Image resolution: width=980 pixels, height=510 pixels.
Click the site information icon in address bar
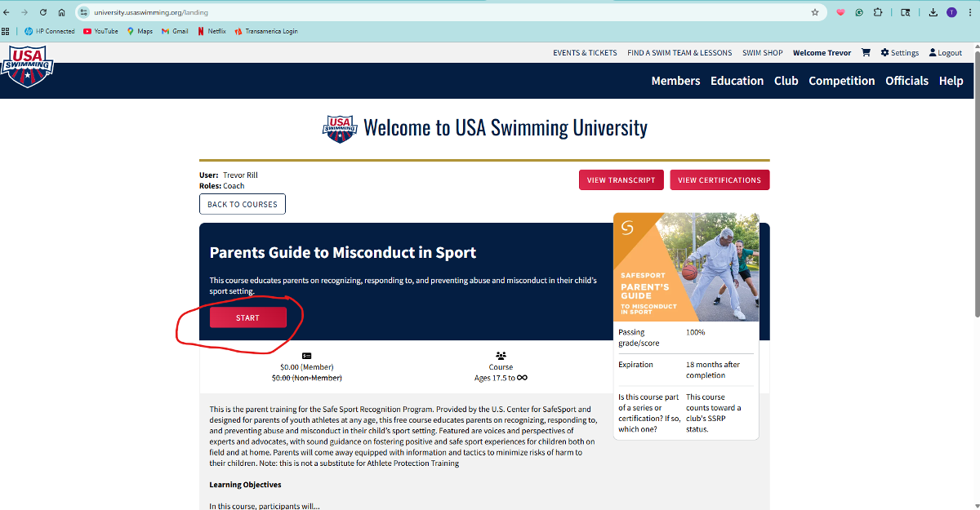[83, 12]
